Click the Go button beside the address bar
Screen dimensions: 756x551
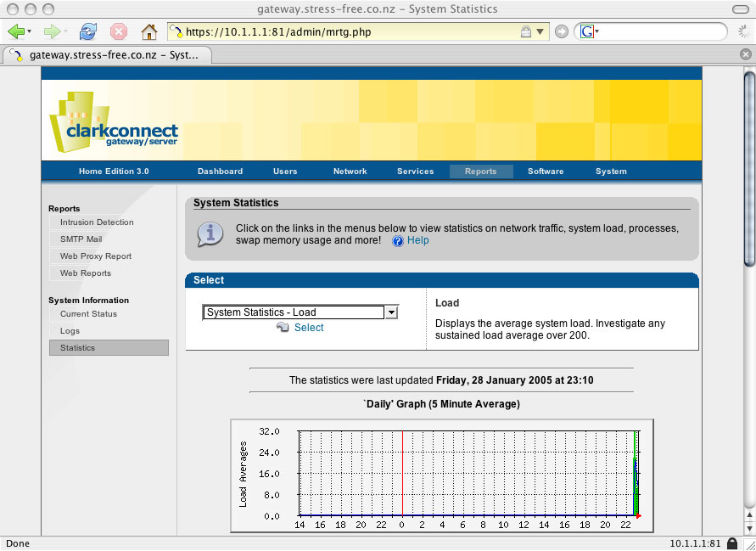tap(561, 32)
